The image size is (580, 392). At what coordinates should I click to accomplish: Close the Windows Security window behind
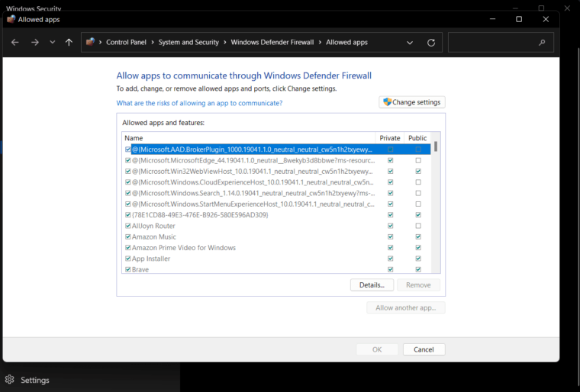click(567, 8)
